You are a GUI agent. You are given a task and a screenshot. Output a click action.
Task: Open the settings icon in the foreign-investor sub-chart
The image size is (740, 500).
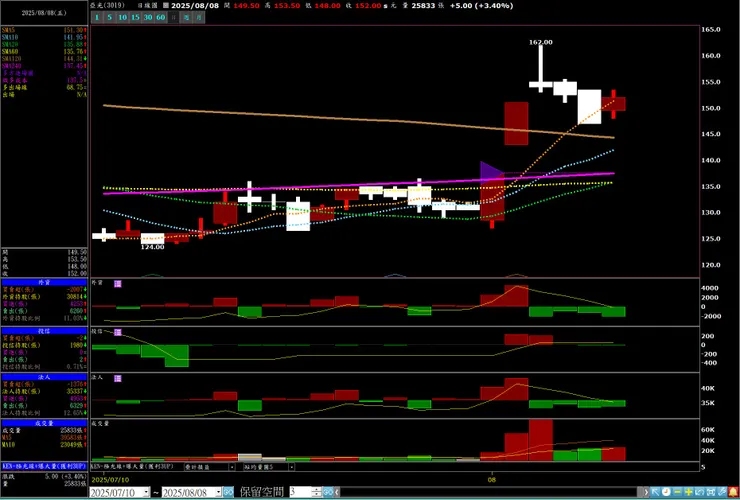(118, 284)
